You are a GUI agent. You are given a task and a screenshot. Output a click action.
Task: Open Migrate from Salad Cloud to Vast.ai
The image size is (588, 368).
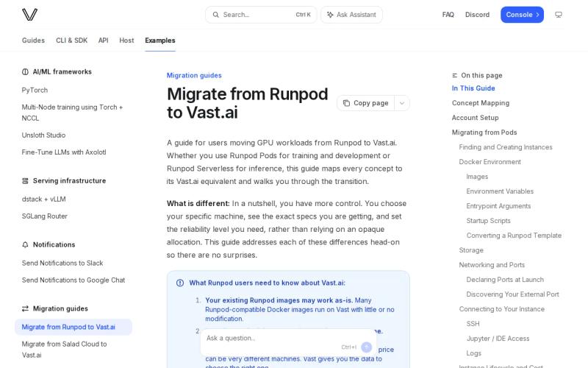(64, 350)
